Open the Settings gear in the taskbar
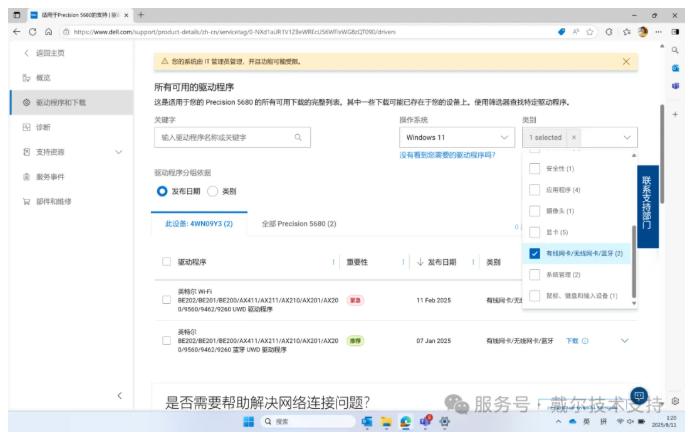Image resolution: width=692 pixels, height=441 pixels. click(444, 422)
